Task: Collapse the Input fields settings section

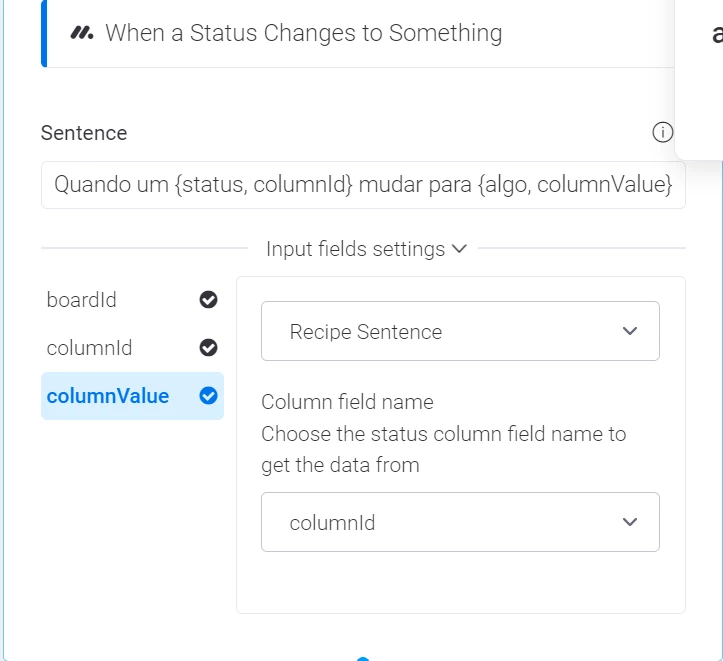Action: 367,249
